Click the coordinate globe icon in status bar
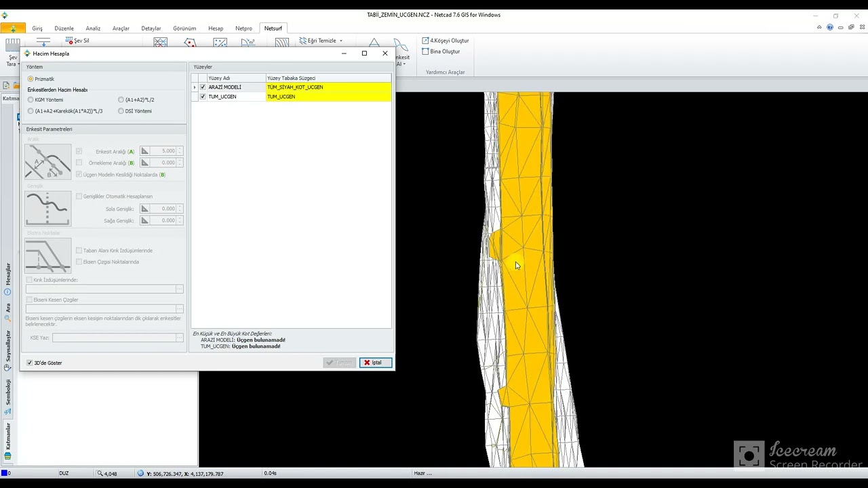This screenshot has height=488, width=868. pyautogui.click(x=140, y=473)
